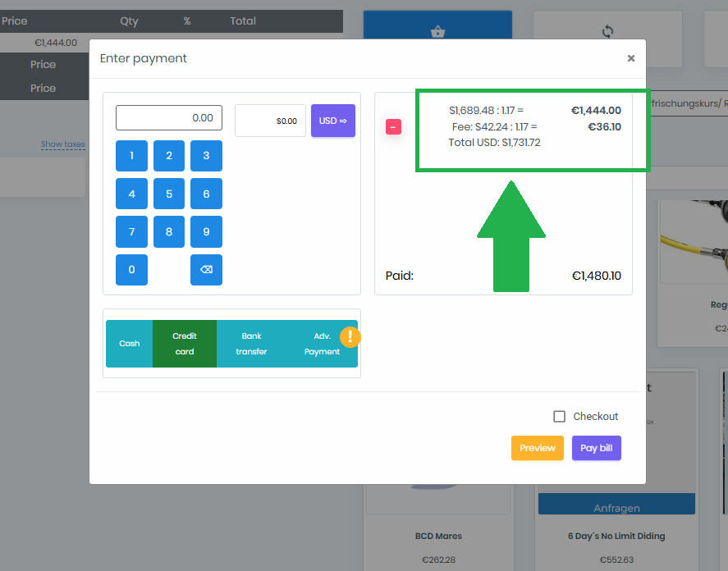This screenshot has width=728, height=571.
Task: Open the basket icon tab behind the dialog
Action: 437,31
